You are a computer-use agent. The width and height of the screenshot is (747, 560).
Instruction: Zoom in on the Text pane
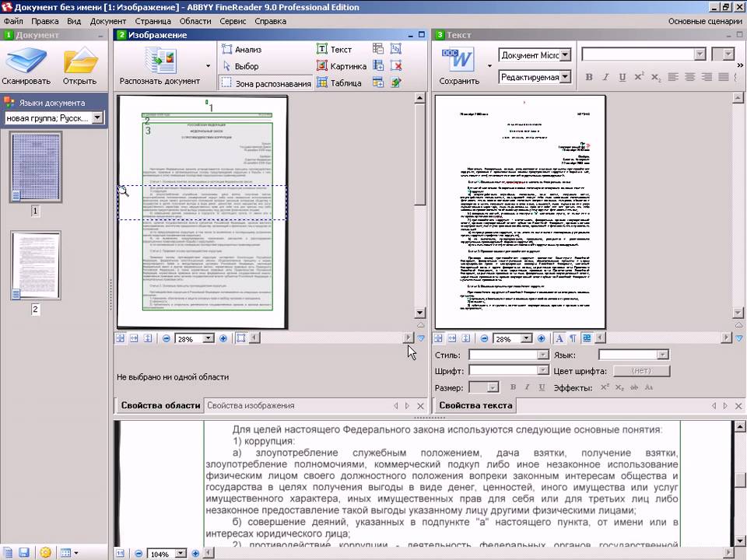tap(542, 338)
